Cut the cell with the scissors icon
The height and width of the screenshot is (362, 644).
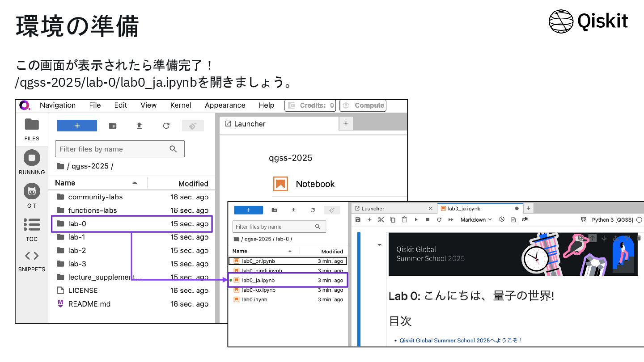click(x=381, y=219)
